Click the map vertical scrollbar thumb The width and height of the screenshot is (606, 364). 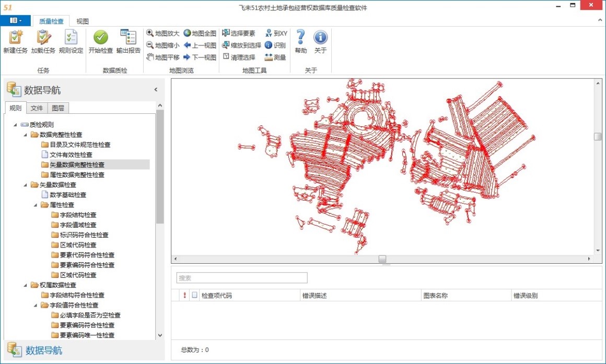pyautogui.click(x=598, y=136)
